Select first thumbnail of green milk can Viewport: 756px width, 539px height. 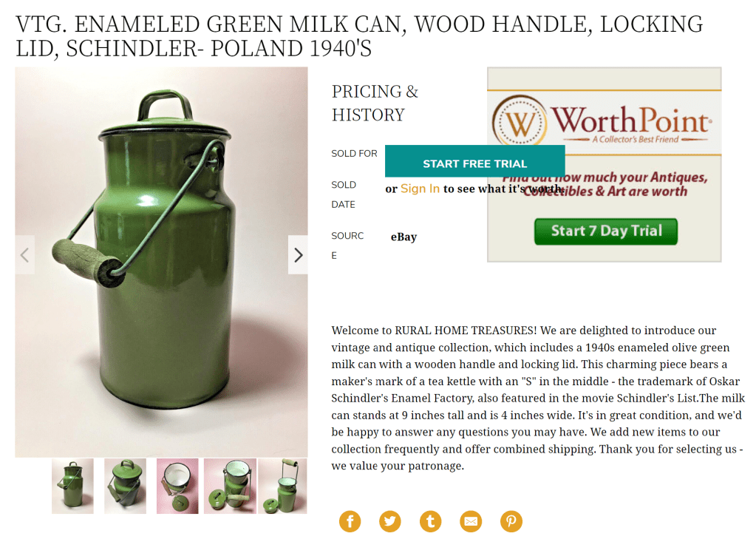[72, 486]
